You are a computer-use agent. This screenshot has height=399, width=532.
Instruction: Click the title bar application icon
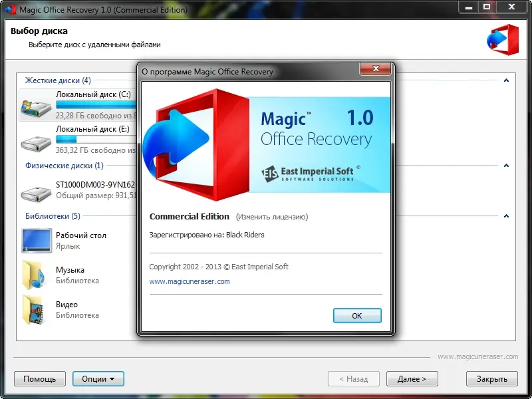[11, 9]
